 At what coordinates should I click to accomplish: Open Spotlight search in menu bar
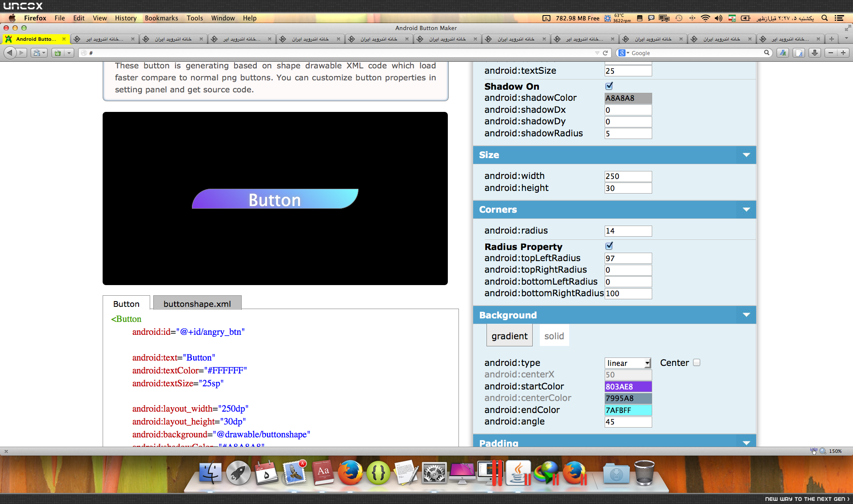[825, 18]
